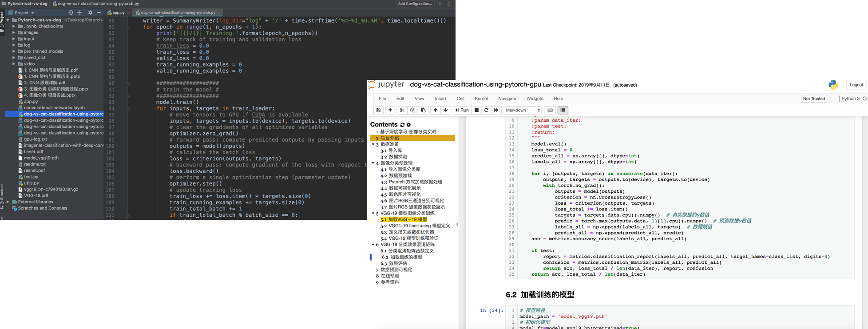Insert a new cell with the plus icon
Image resolution: width=868 pixels, height=329 pixels.
[x=390, y=110]
